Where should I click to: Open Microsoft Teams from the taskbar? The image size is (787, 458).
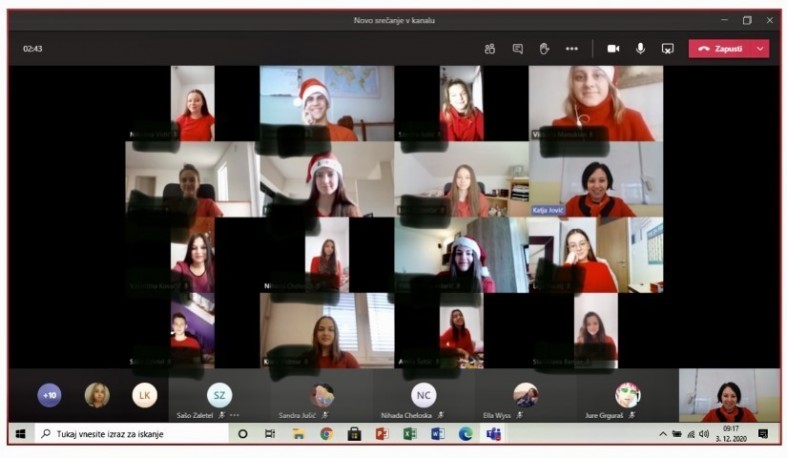click(x=493, y=434)
